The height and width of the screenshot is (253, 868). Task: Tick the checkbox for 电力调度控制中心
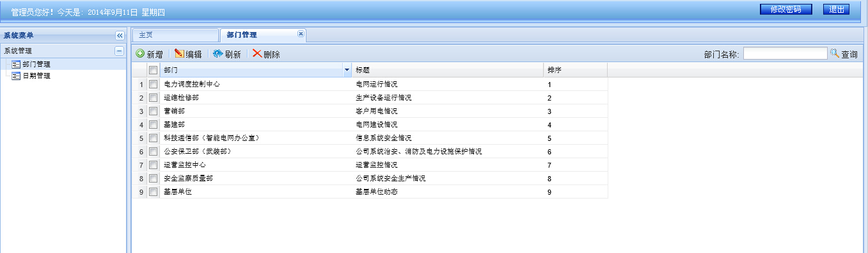click(x=153, y=84)
